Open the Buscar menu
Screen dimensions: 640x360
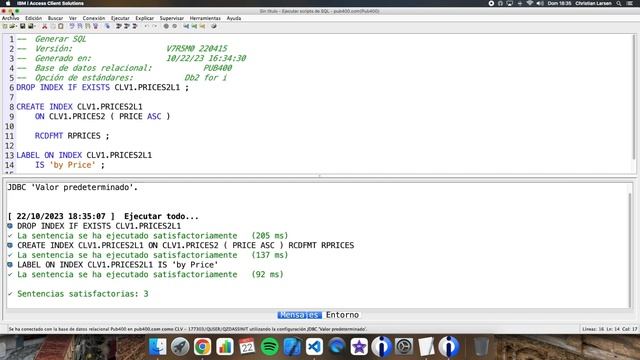56,18
